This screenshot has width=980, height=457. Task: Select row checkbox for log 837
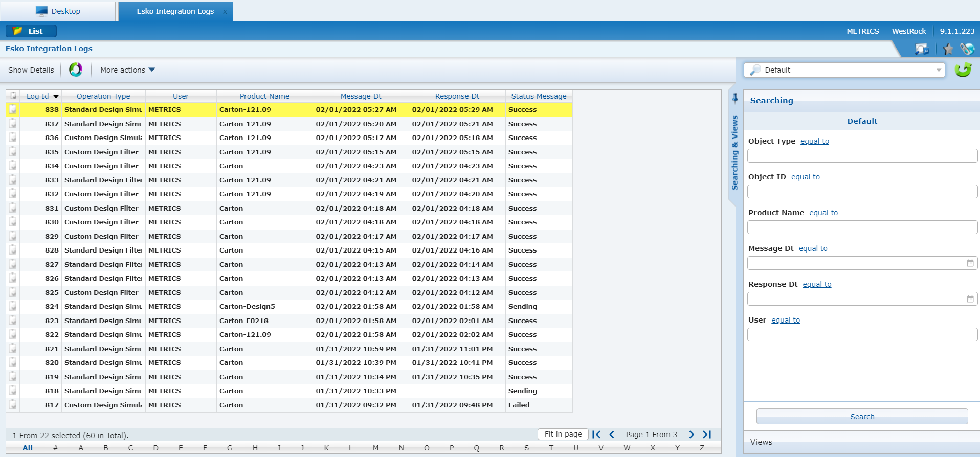pos(13,124)
